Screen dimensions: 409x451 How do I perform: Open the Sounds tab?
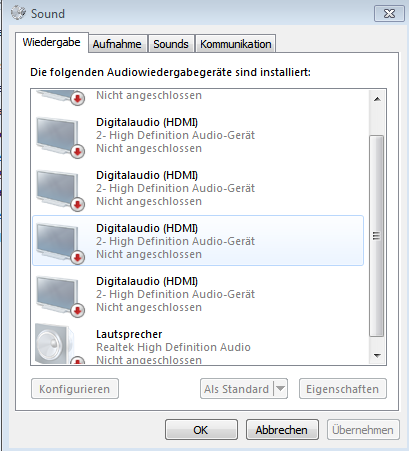click(171, 44)
